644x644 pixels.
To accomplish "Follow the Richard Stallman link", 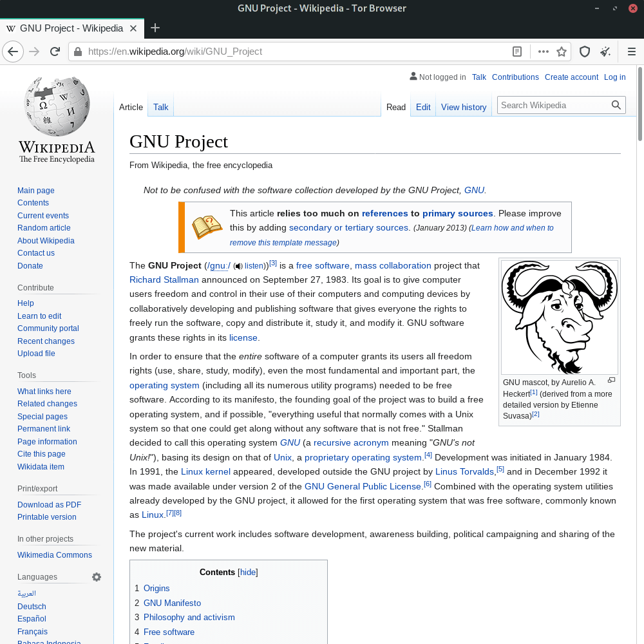I will coord(164,280).
